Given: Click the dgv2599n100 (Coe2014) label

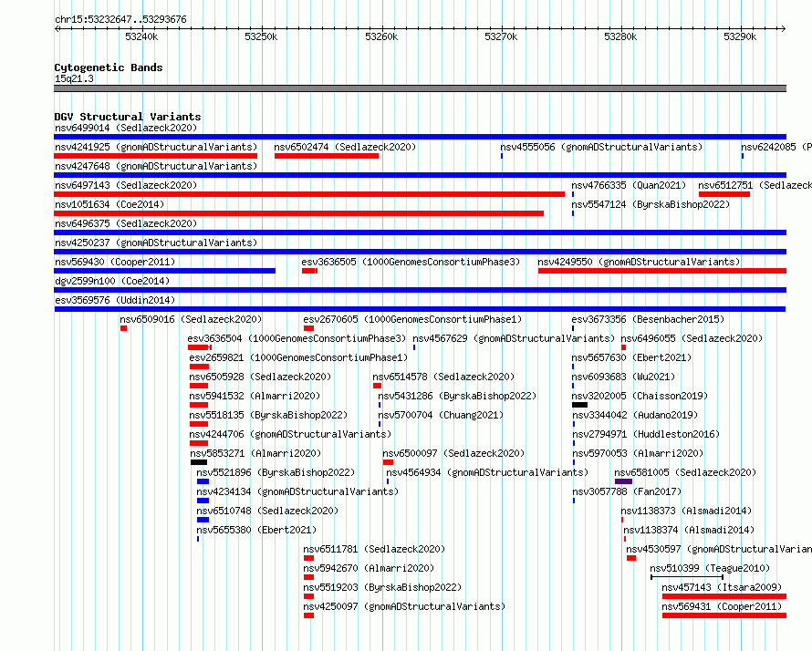Looking at the screenshot, I should (x=112, y=281).
